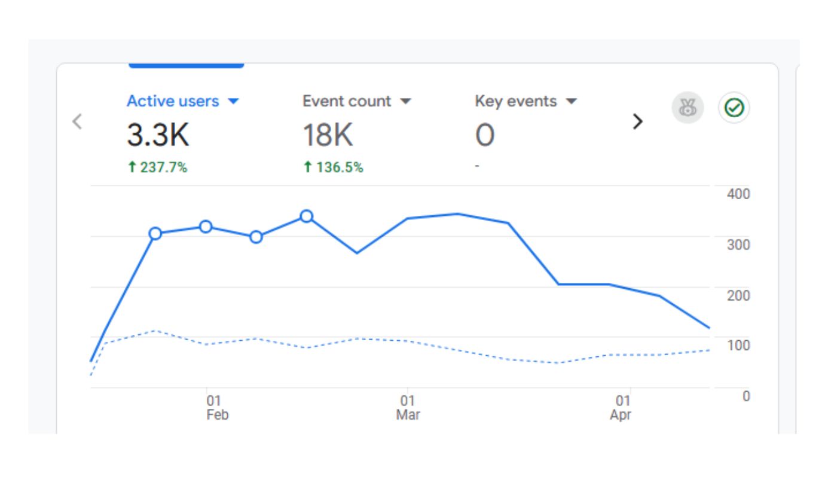Click the 01 Apr axis label
828x504 pixels.
[621, 408]
